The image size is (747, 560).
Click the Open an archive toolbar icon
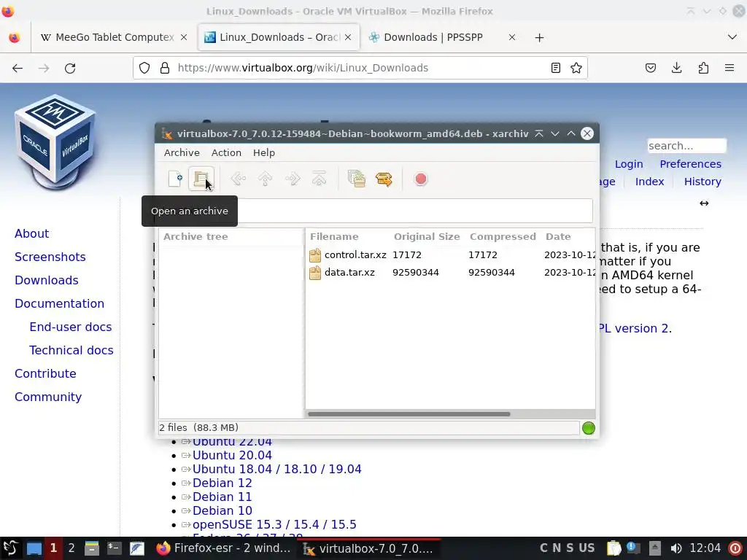[201, 179]
